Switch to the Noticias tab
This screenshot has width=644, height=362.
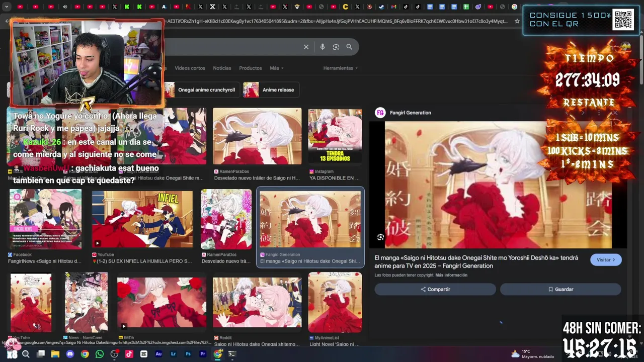click(222, 68)
